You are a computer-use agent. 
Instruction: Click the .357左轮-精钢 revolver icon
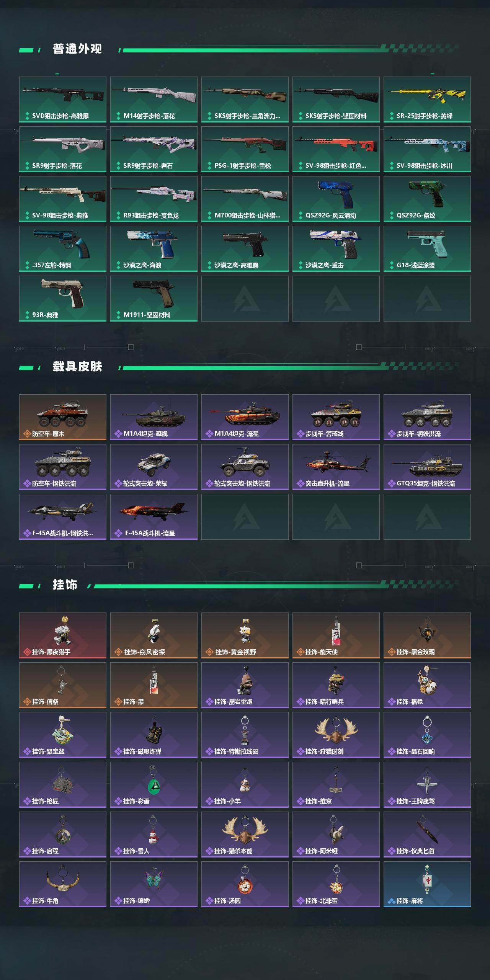tap(63, 249)
